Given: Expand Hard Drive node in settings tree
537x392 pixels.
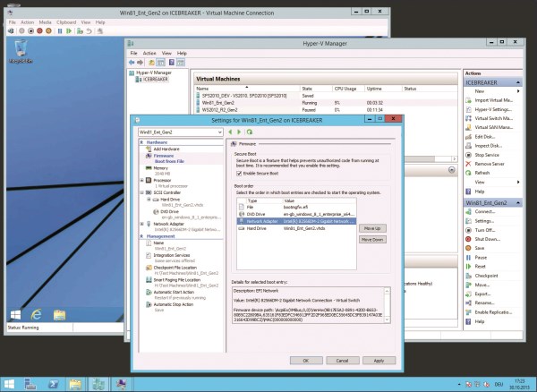Looking at the screenshot, I should click(x=149, y=200).
